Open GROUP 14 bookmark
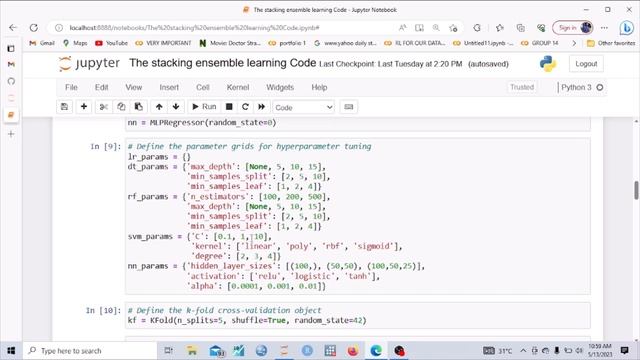The width and height of the screenshot is (640, 360). [x=539, y=43]
